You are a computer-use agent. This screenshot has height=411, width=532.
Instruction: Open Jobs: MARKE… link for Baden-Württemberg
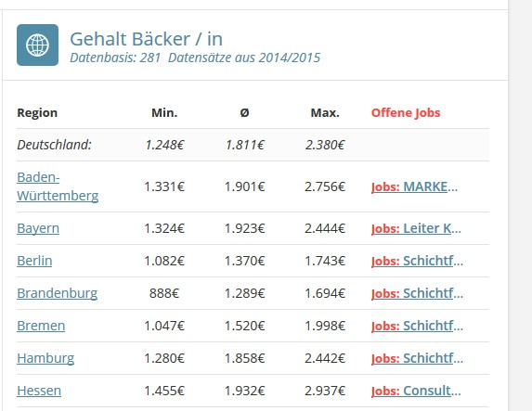click(x=414, y=186)
